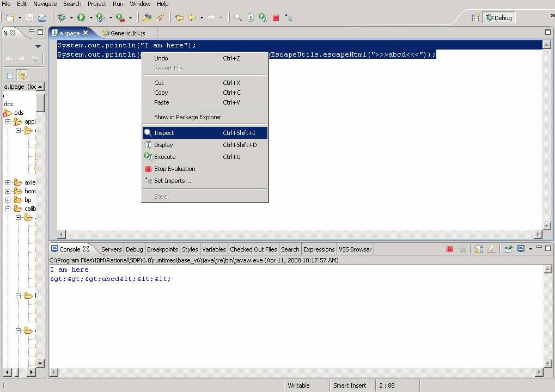Click the Clear Console icon

coord(491,249)
